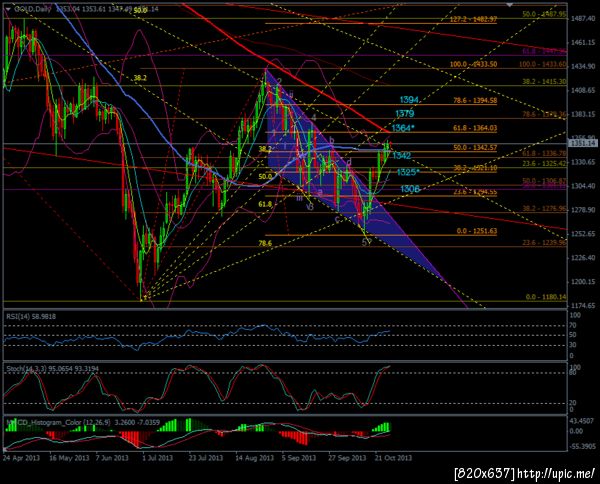Click the 23.6 - 1239.96 level label
Viewport: 600px width, 484px height.
pyautogui.click(x=544, y=243)
